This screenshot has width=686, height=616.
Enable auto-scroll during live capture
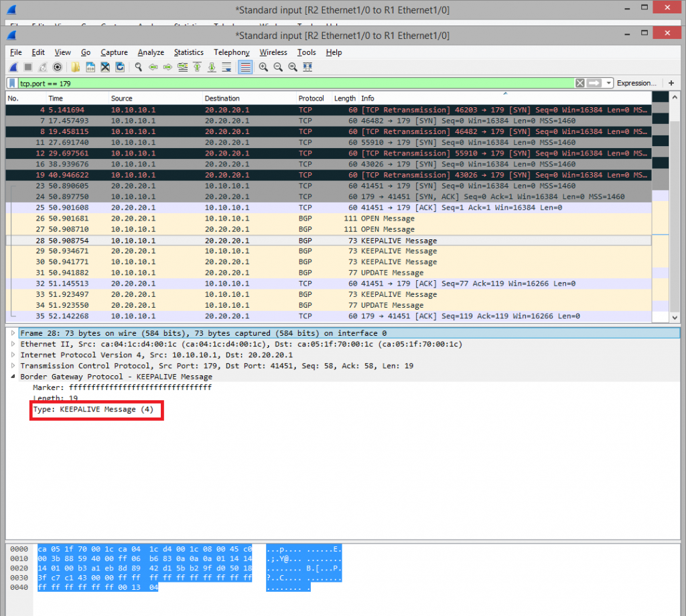(x=225, y=67)
